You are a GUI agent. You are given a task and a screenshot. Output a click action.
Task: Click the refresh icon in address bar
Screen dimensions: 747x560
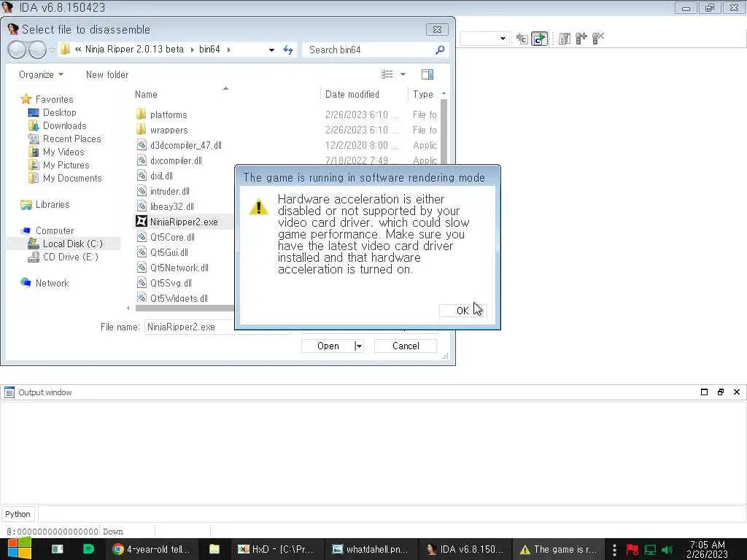coord(288,50)
